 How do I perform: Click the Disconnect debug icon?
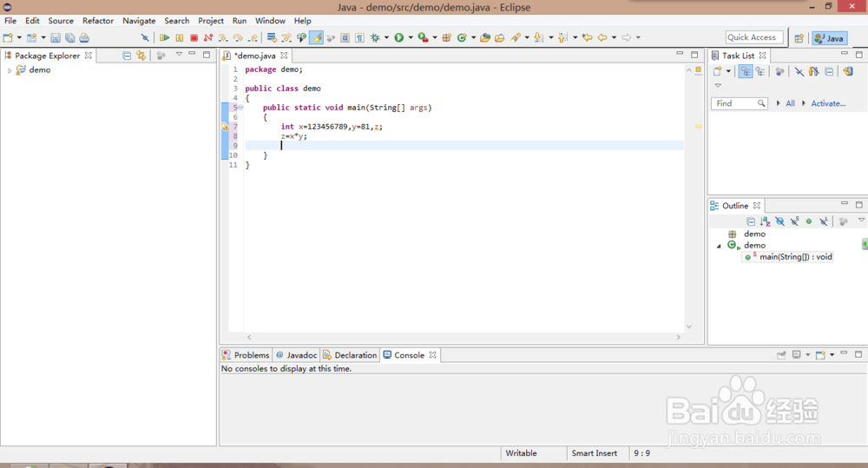(x=208, y=37)
